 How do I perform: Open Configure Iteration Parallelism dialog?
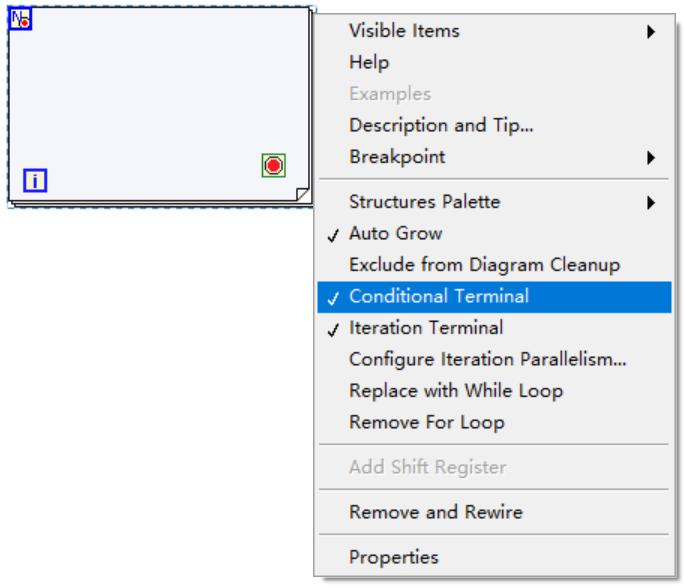[494, 359]
